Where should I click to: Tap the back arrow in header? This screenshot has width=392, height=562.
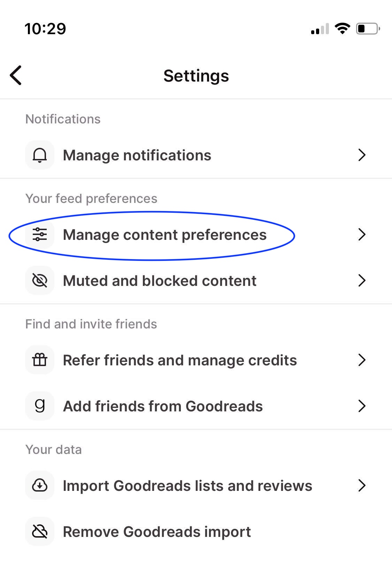[x=16, y=75]
